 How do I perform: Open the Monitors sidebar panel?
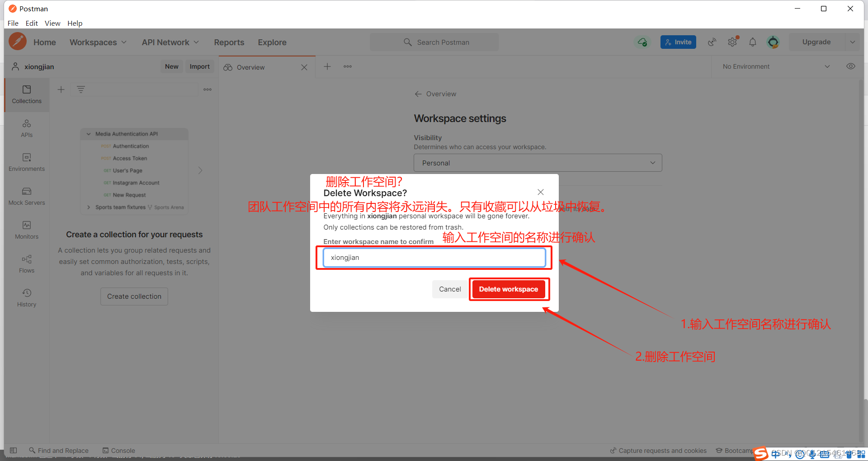click(x=27, y=230)
